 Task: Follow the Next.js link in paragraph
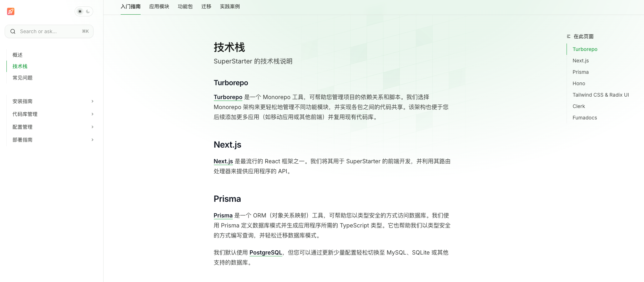pos(223,161)
